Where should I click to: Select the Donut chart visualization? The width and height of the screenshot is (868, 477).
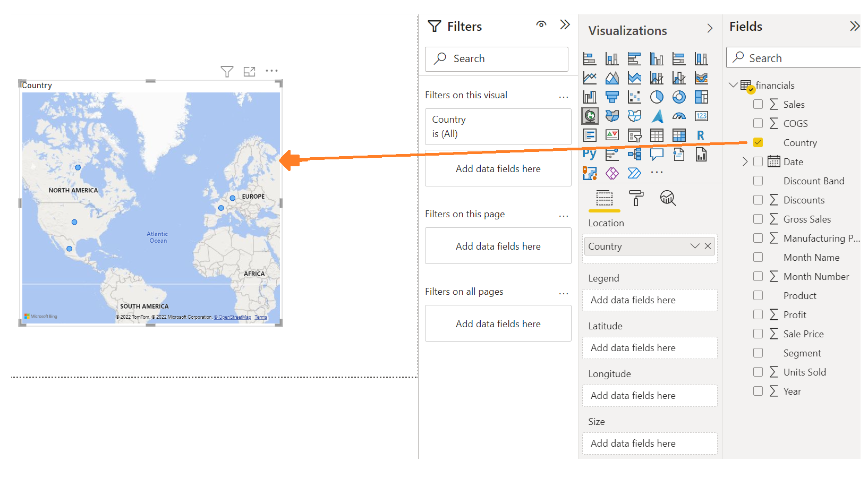(x=679, y=97)
